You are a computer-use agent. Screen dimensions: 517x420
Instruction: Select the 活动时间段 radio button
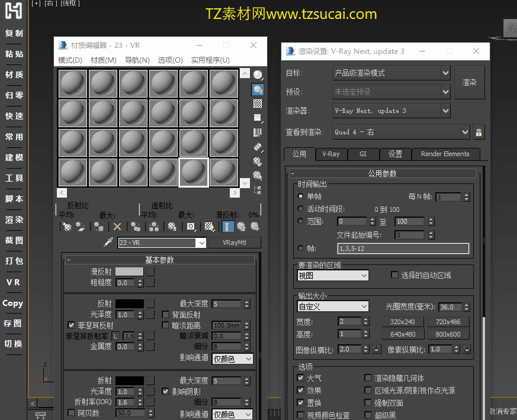point(301,209)
